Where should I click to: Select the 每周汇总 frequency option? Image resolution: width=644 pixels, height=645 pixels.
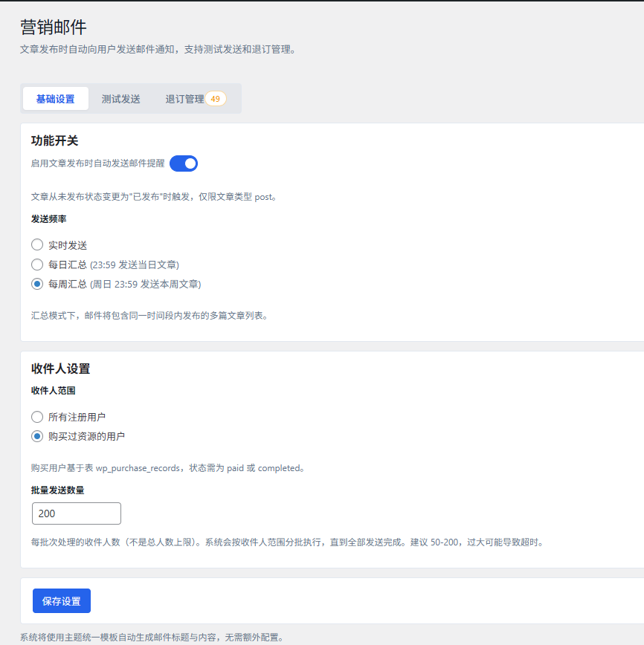(x=36, y=284)
